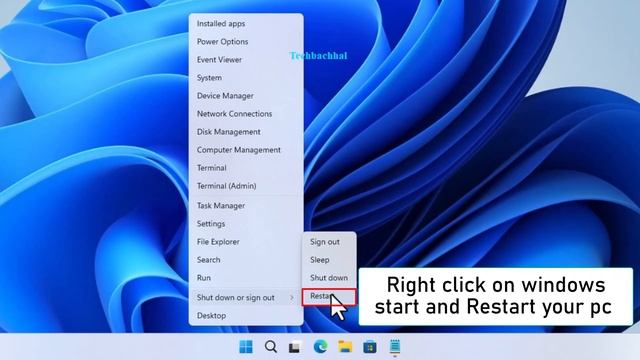The image size is (640, 360).
Task: Expand Shut down or sign out submenu
Action: click(x=246, y=298)
